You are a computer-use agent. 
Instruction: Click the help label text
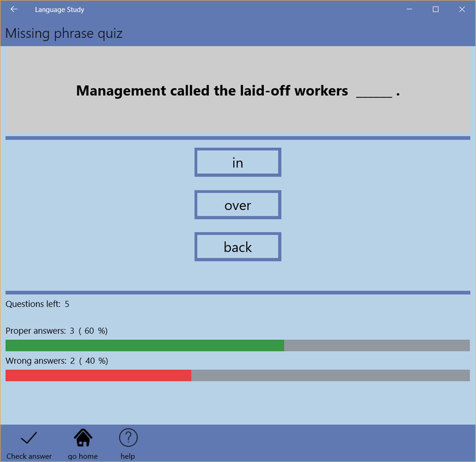click(x=128, y=456)
